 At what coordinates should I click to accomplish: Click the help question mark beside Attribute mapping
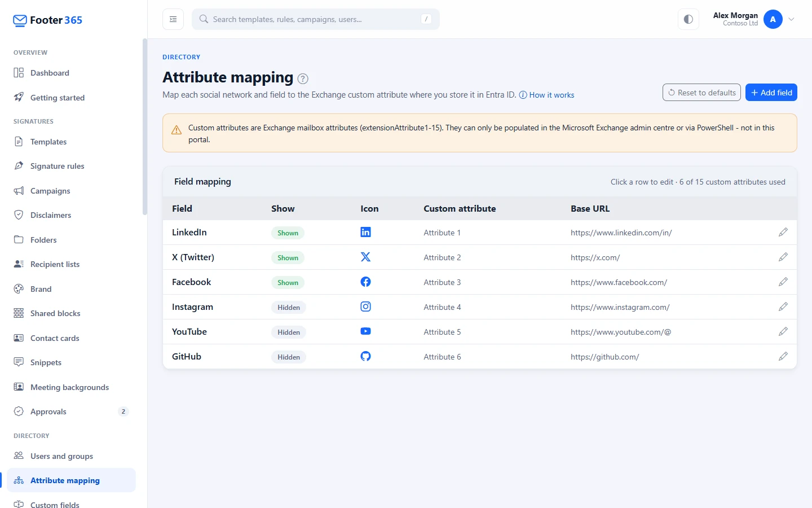tap(303, 78)
